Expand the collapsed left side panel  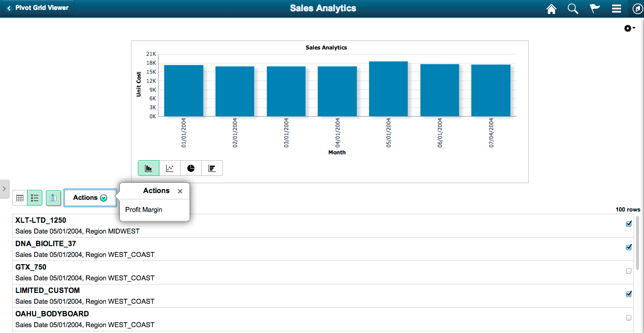[x=5, y=189]
